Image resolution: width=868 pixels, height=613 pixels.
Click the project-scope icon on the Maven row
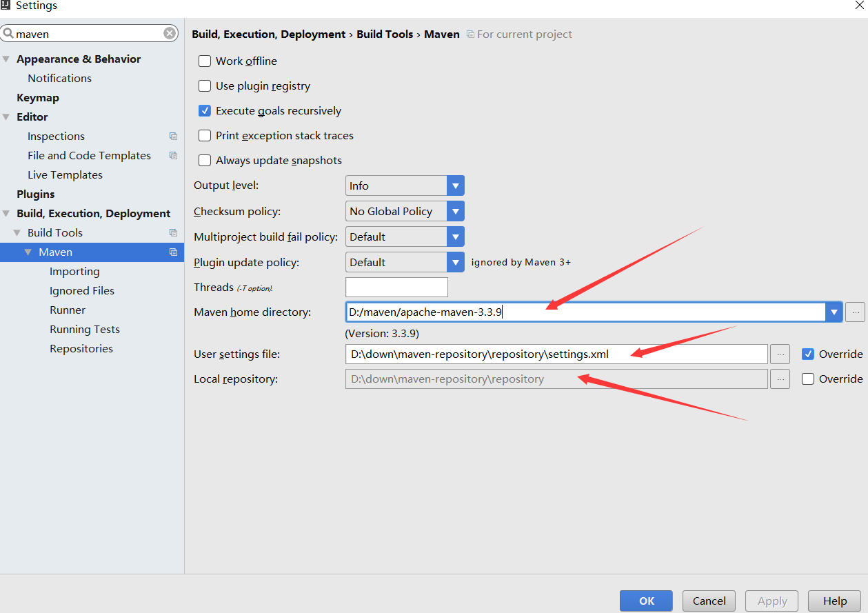(x=173, y=252)
